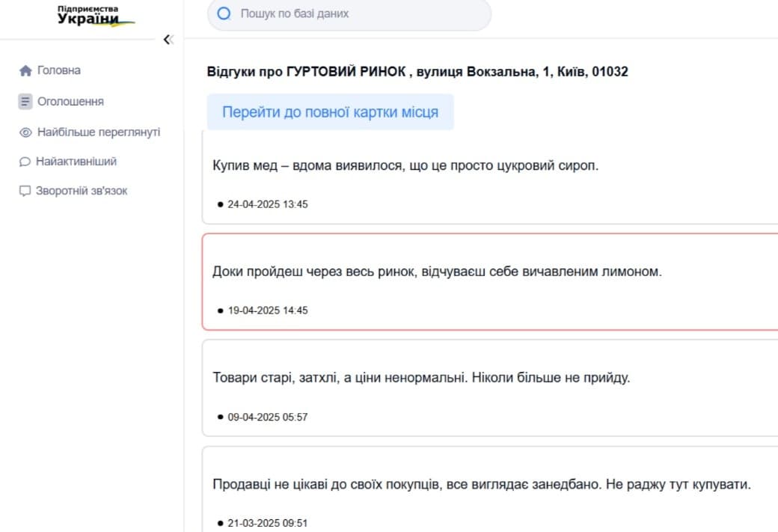This screenshot has width=778, height=532.
Task: Select the review starting with Продавці не цікаві
Action: point(481,485)
